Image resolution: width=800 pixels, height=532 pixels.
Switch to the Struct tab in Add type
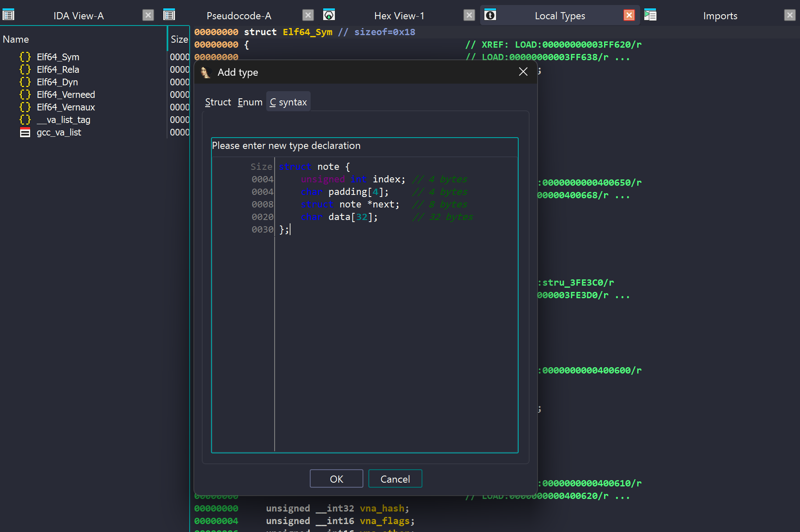(218, 102)
